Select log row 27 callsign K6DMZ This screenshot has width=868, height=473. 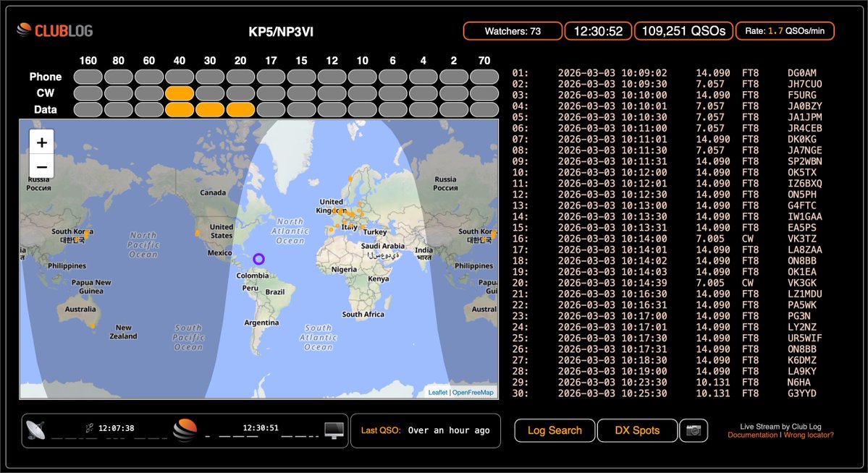click(802, 360)
